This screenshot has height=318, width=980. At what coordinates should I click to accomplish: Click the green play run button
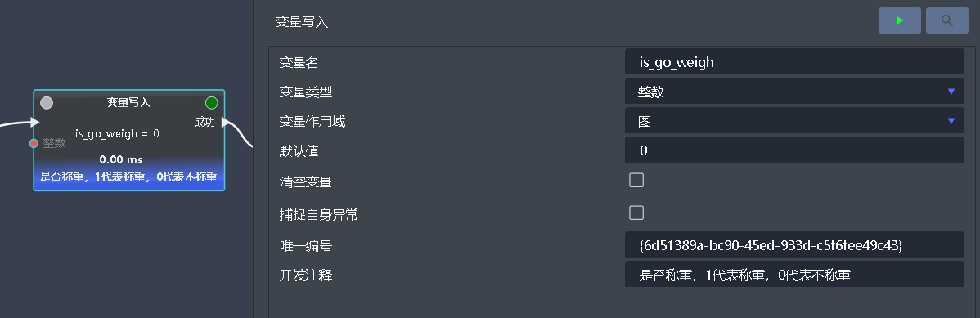click(899, 20)
